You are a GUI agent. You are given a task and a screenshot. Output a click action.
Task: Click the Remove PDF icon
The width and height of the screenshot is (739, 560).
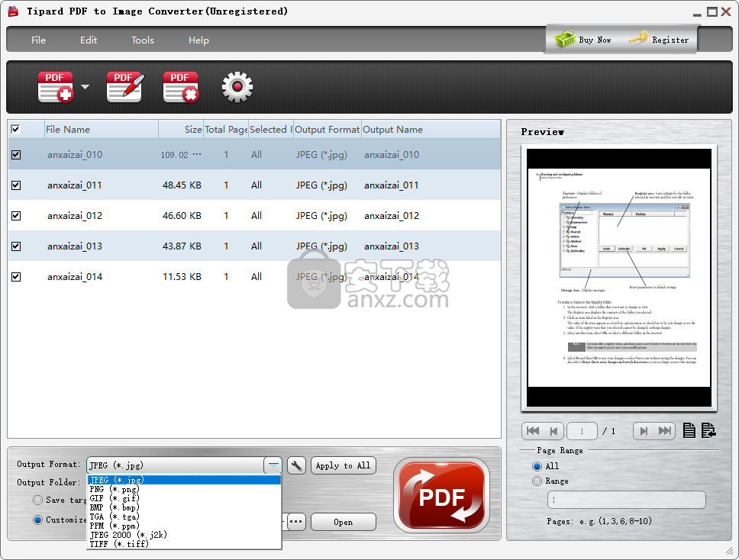click(x=180, y=87)
